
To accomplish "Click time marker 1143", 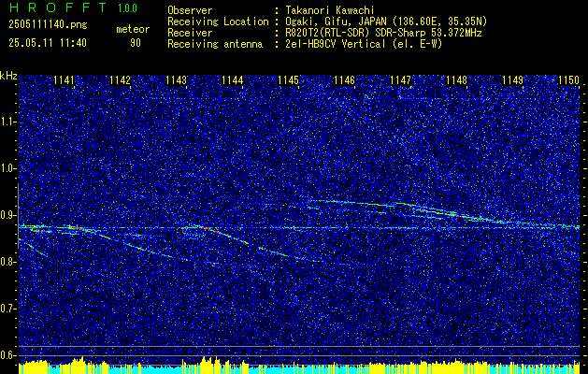I will [177, 79].
